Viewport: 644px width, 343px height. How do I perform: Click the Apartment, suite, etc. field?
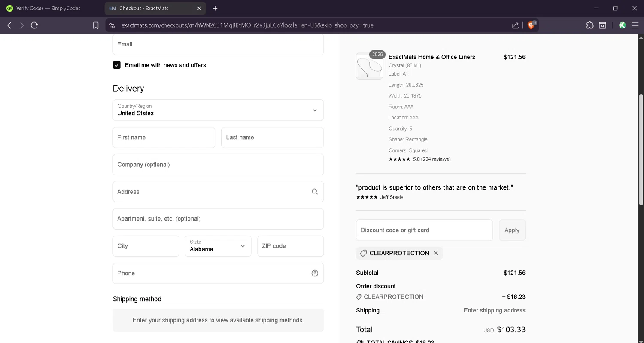(218, 219)
